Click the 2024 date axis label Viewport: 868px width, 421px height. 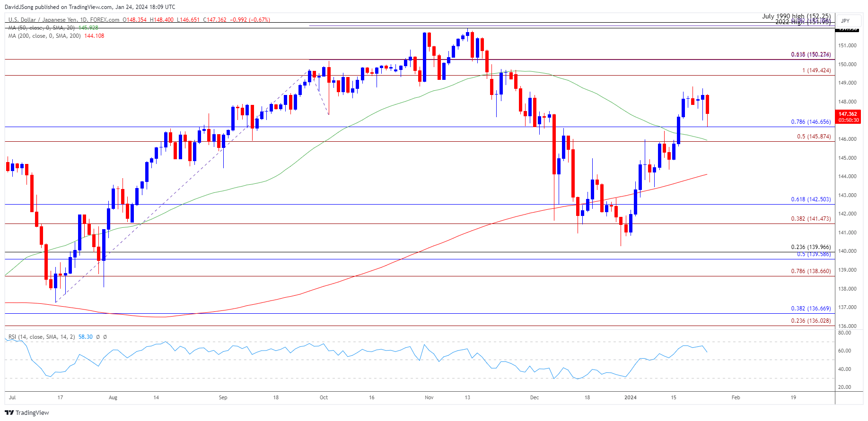pyautogui.click(x=631, y=397)
